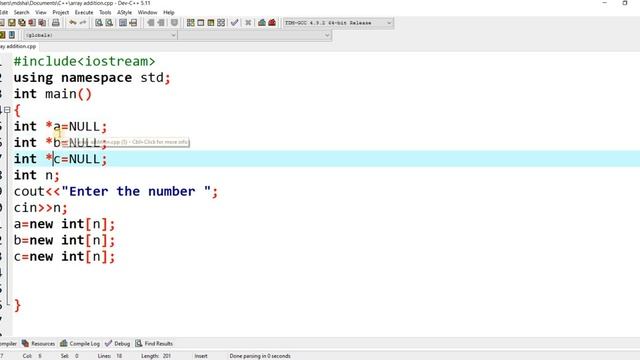Click the Stop execution X icon

(248, 23)
